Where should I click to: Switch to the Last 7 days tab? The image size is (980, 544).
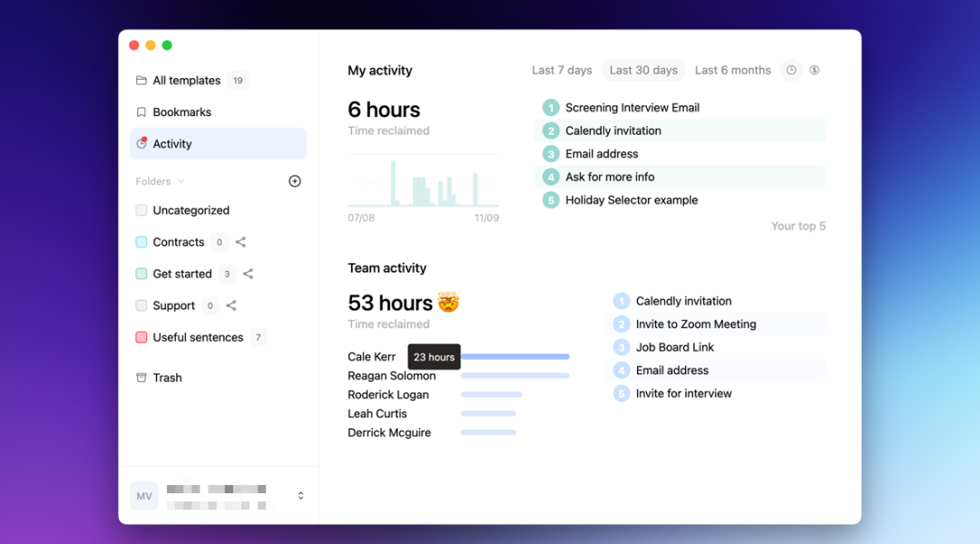(562, 70)
